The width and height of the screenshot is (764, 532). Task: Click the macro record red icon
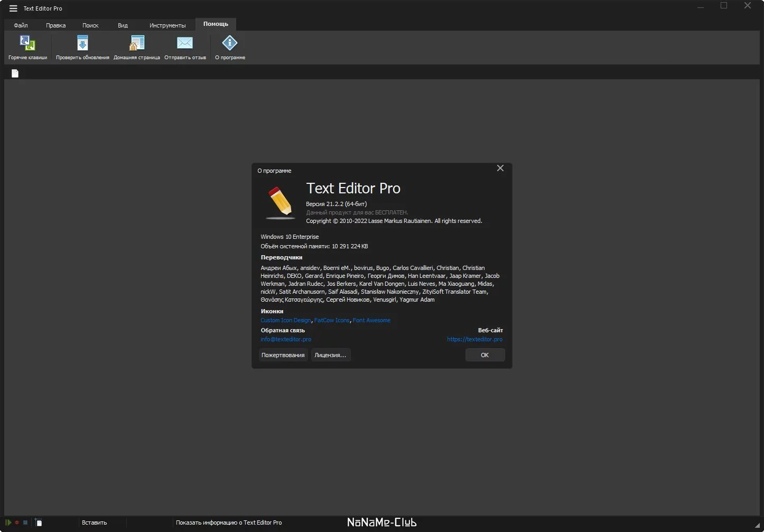(x=17, y=522)
